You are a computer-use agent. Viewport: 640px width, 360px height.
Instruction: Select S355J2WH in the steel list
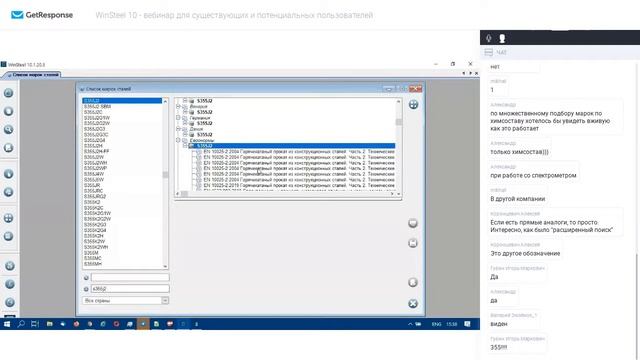point(95,163)
